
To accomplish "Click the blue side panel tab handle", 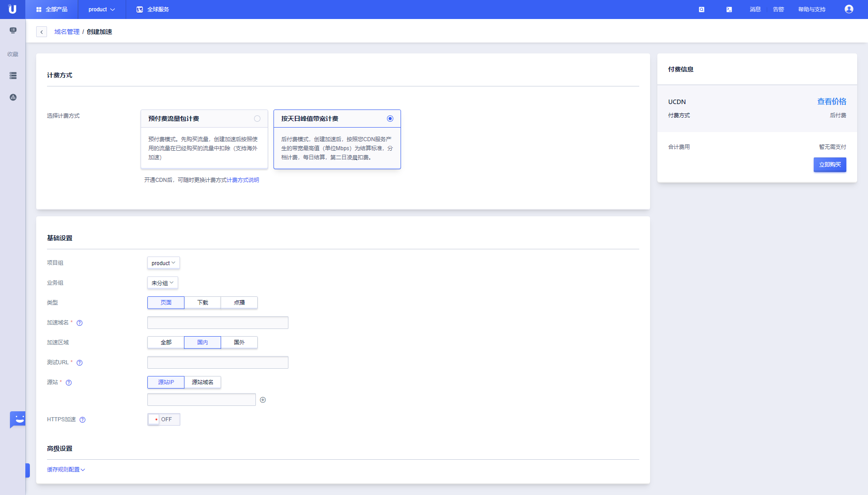I will coord(28,471).
